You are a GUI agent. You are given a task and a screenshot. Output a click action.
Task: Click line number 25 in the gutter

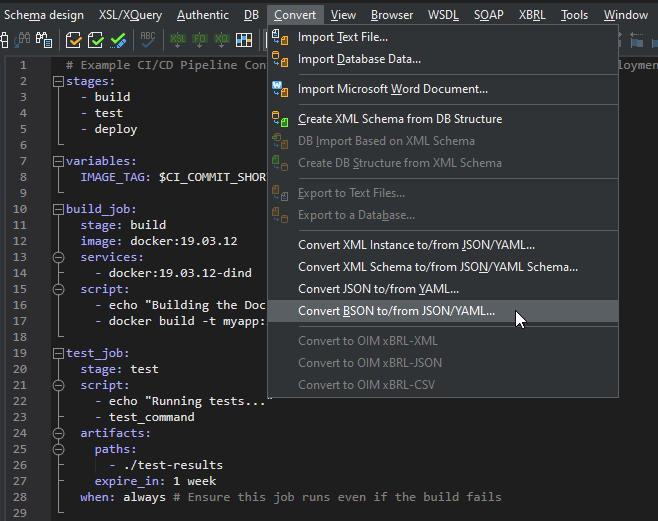pyautogui.click(x=22, y=449)
